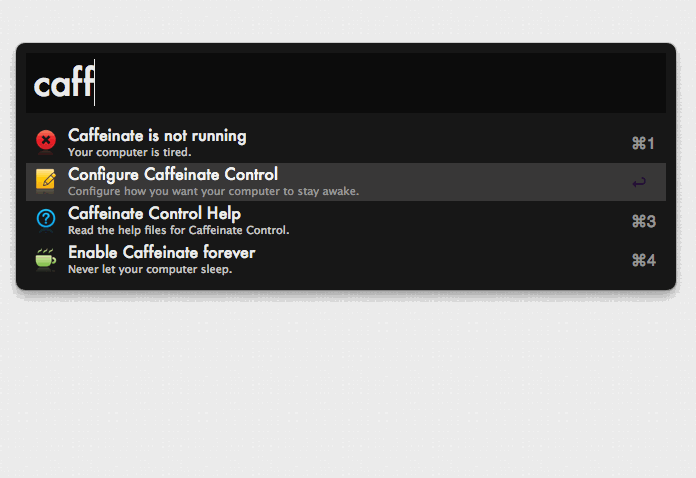
Task: Choose "Enable Caffeinate forever" result
Action: tap(161, 252)
